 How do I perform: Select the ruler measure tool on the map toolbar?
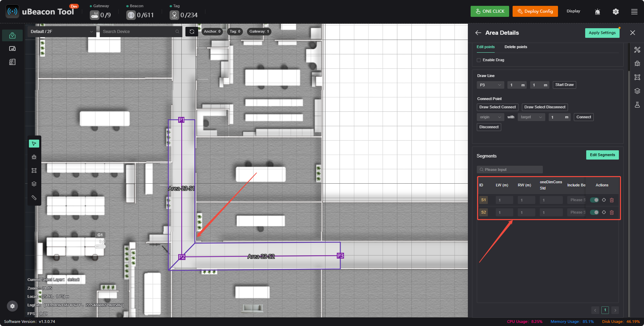tap(34, 198)
